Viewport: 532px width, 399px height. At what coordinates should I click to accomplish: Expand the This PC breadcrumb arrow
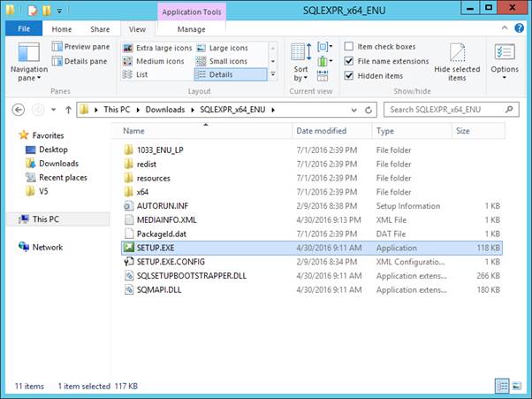click(x=138, y=110)
